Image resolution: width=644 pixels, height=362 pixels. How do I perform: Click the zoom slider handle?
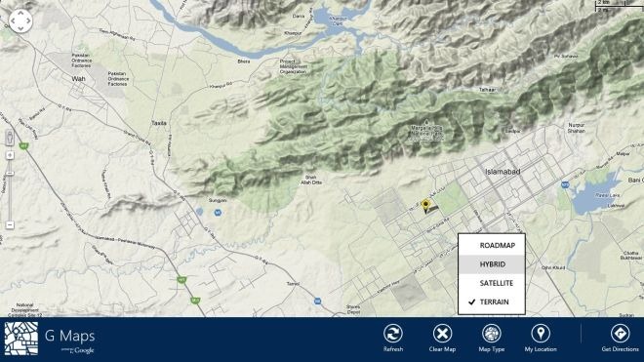click(10, 174)
